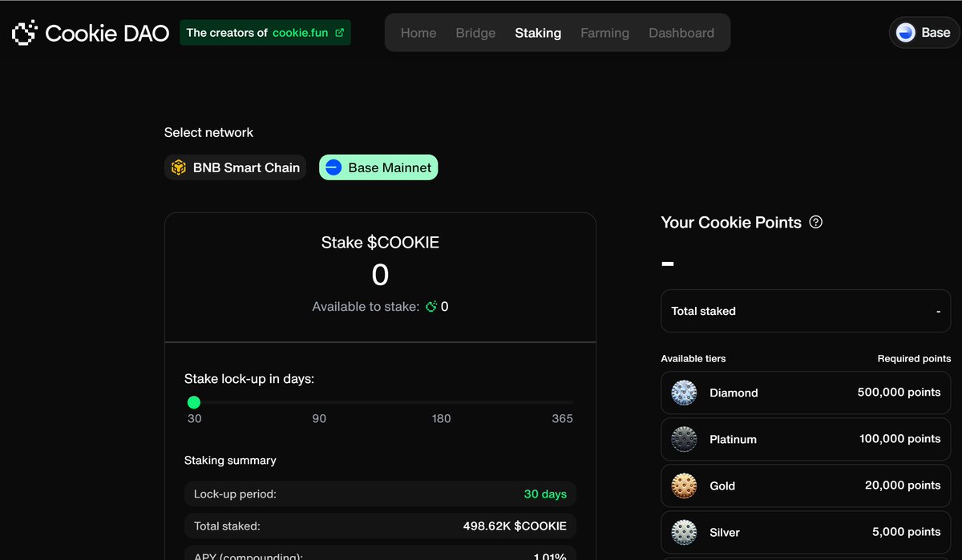Click '100,000 points' requirement text
Screen dimensions: 962x560
pos(899,439)
